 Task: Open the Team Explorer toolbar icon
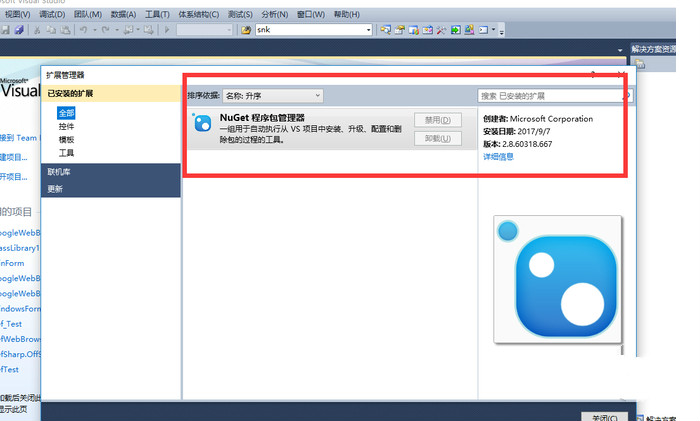tap(413, 30)
